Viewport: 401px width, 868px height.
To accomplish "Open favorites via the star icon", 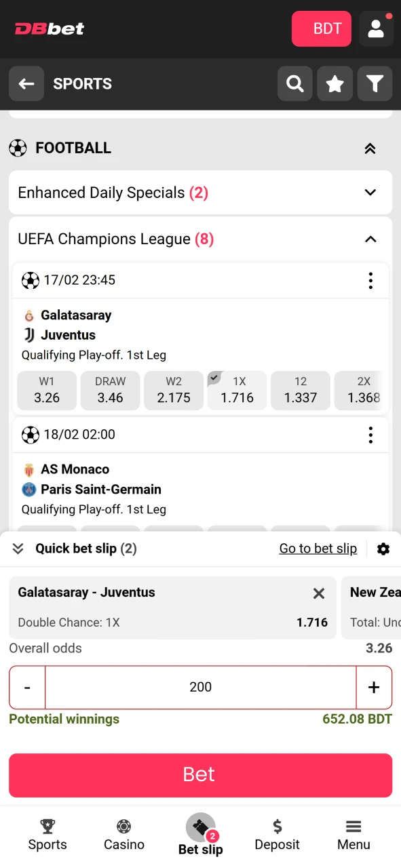I will pos(335,83).
